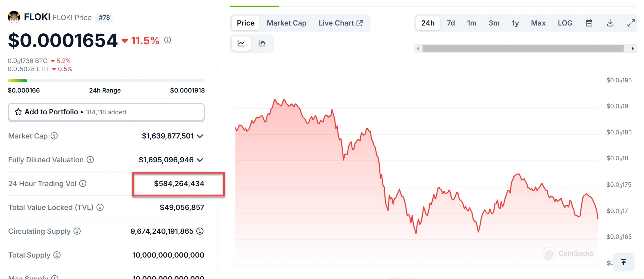Click Circulating Supply value info icon
644x279 pixels.
(200, 231)
